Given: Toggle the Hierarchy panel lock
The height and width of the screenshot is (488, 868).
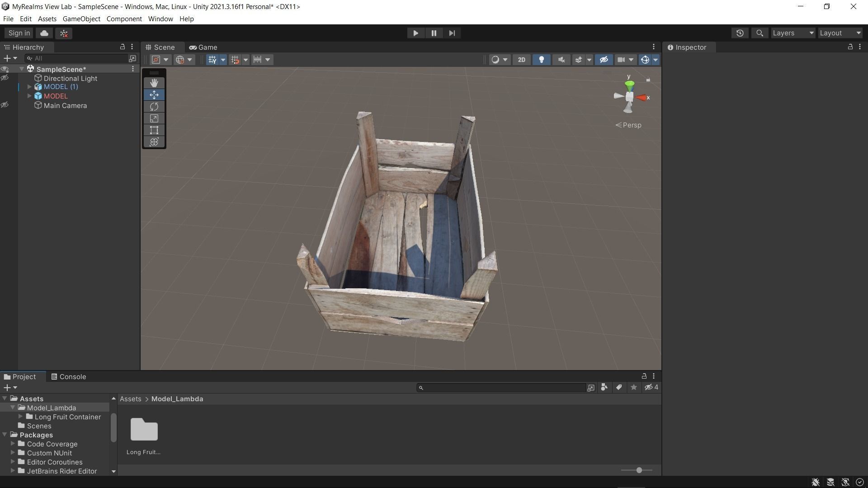Looking at the screenshot, I should (x=122, y=47).
